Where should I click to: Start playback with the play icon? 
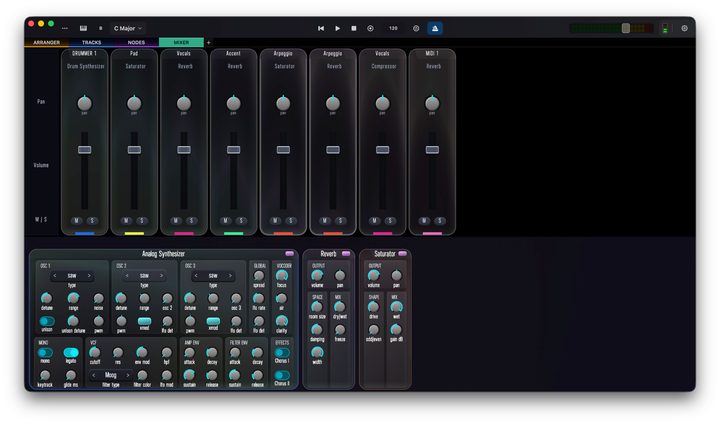point(338,28)
